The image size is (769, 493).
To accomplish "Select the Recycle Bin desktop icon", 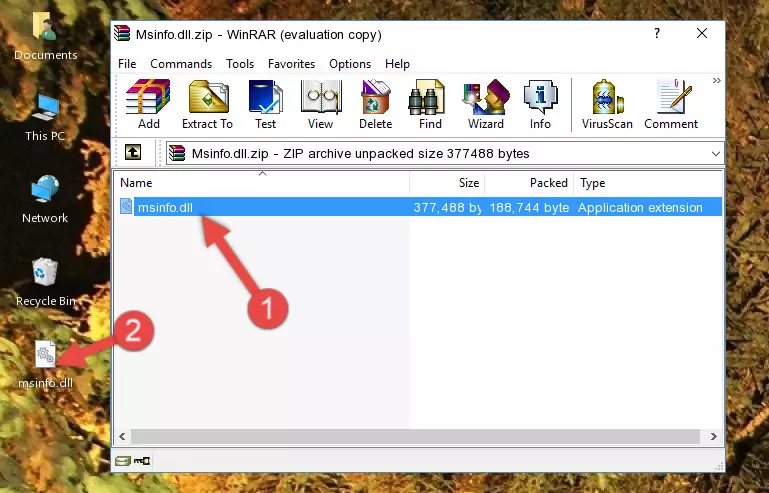I will click(45, 282).
